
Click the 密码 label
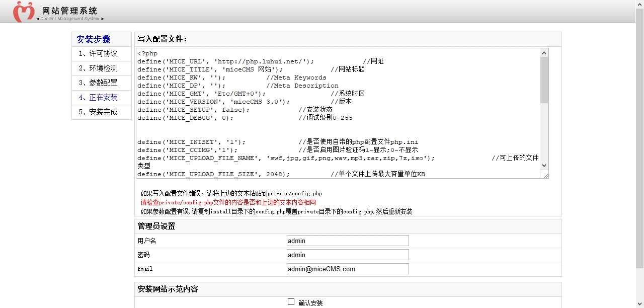143,255
